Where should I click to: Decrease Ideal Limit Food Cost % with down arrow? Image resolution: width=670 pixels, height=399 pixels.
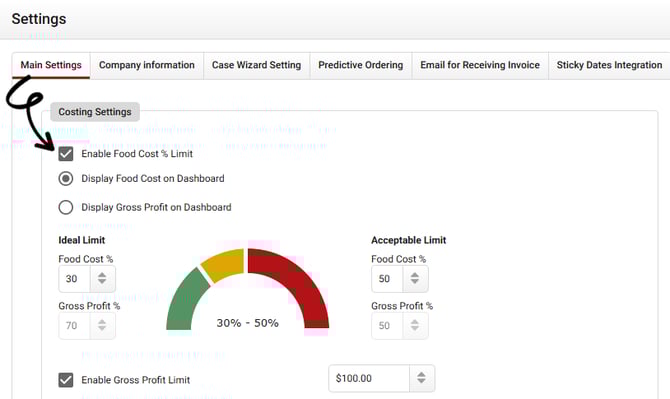pos(102,282)
